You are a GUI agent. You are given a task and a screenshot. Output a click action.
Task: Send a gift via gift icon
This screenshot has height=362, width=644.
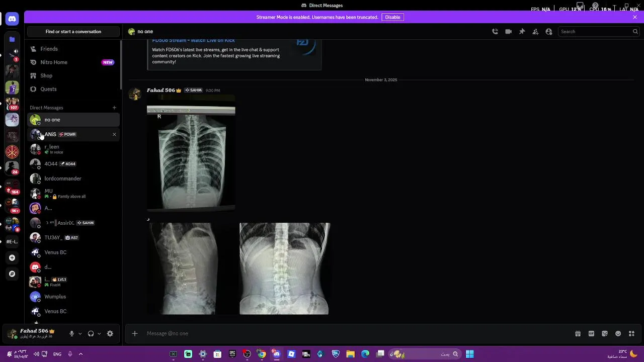tap(578, 333)
